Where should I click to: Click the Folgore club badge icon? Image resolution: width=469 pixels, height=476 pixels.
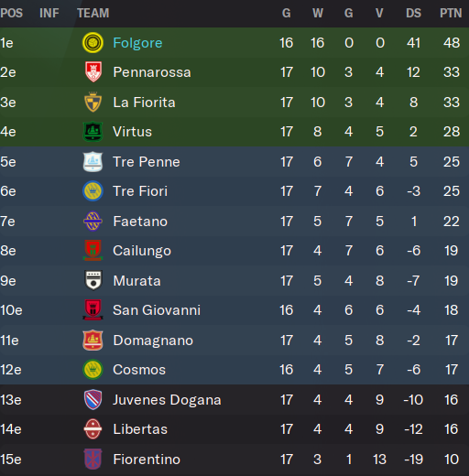[93, 43]
